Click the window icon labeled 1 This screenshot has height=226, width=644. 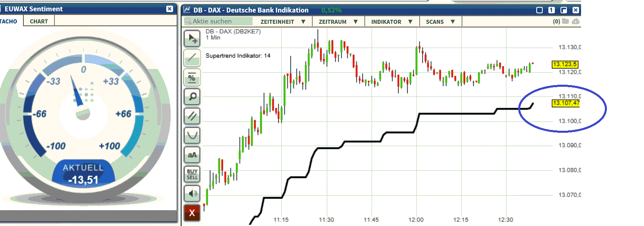(x=552, y=10)
